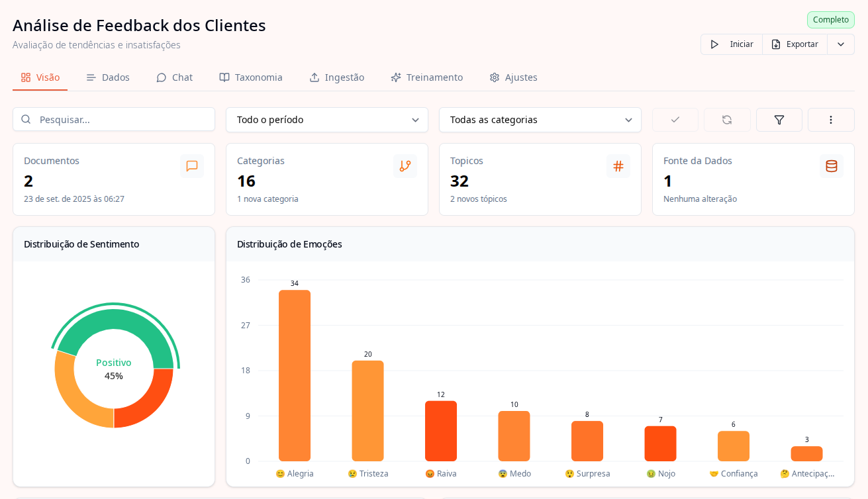Click the Alegria bar in emotions chart
The image size is (868, 499).
coord(295,375)
